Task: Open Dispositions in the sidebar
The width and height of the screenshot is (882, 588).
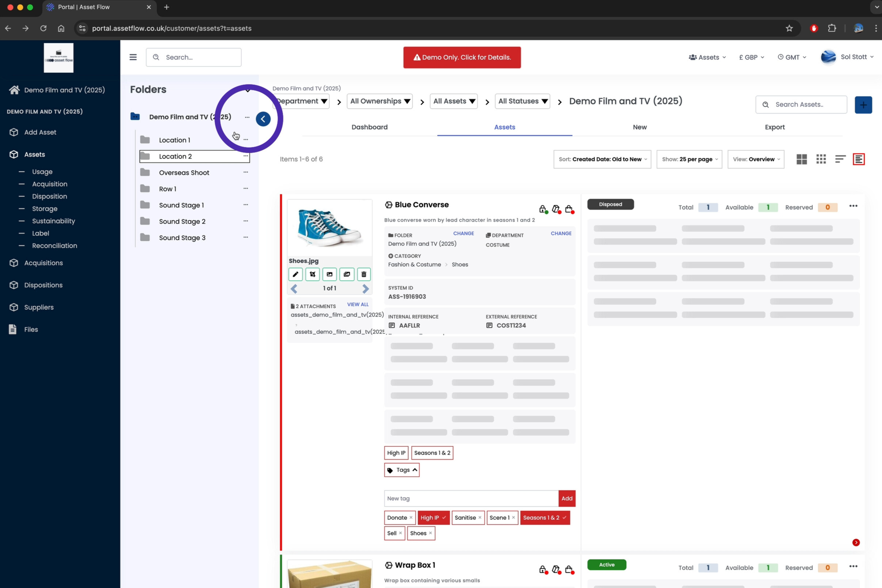Action: [x=43, y=285]
